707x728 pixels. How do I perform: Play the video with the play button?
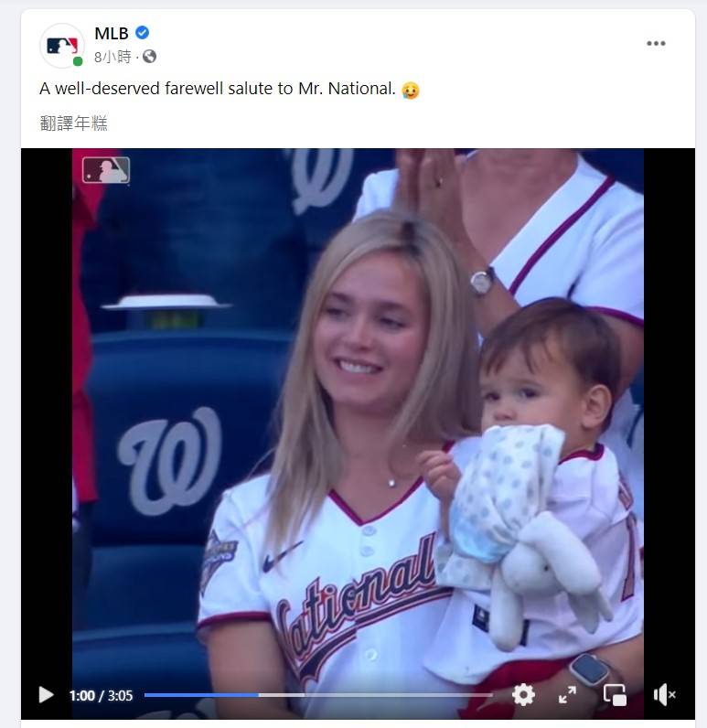46,695
